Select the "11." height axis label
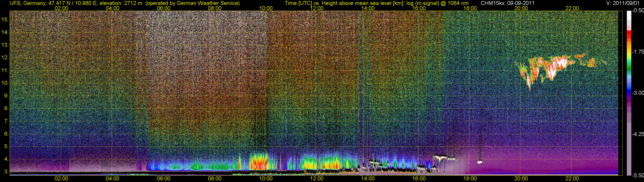This screenshot has width=644, height=182. tap(5, 70)
